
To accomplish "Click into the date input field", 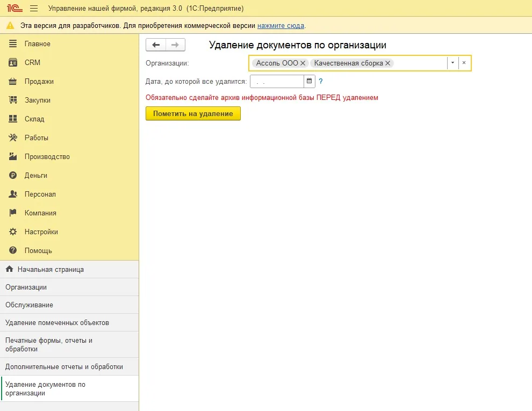I will 277,81.
